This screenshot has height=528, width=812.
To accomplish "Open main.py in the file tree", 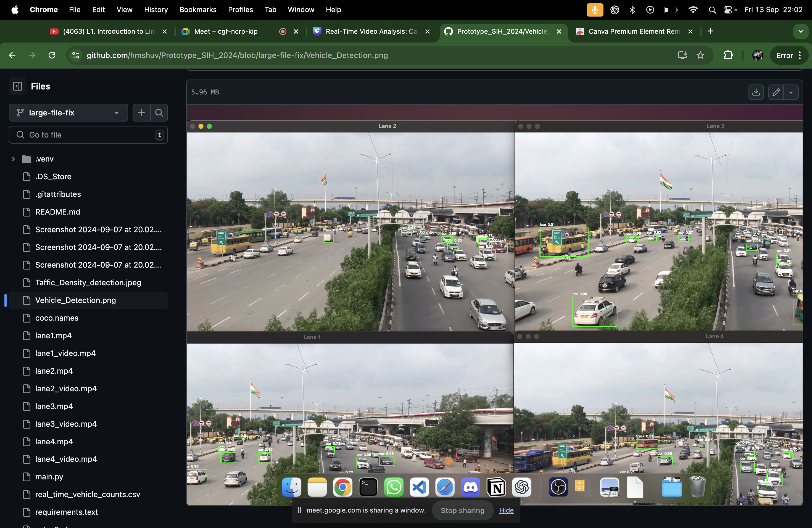I will (x=49, y=477).
